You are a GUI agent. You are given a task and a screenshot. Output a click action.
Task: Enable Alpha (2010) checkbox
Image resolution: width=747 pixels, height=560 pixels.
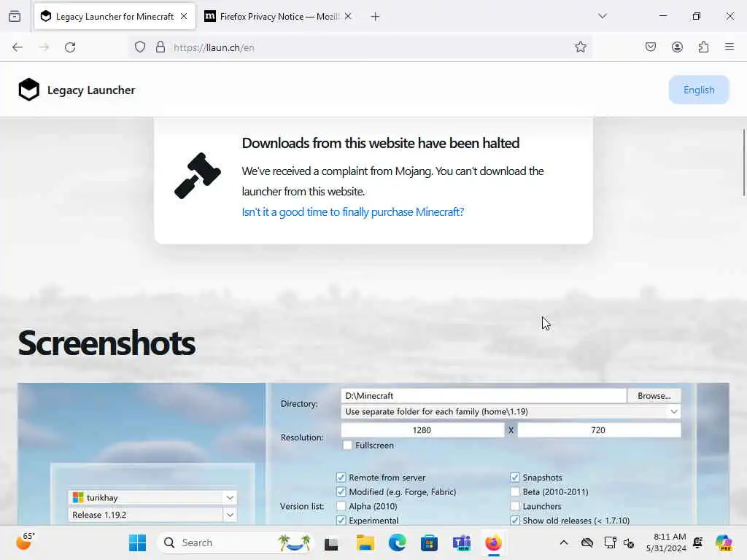click(x=341, y=506)
